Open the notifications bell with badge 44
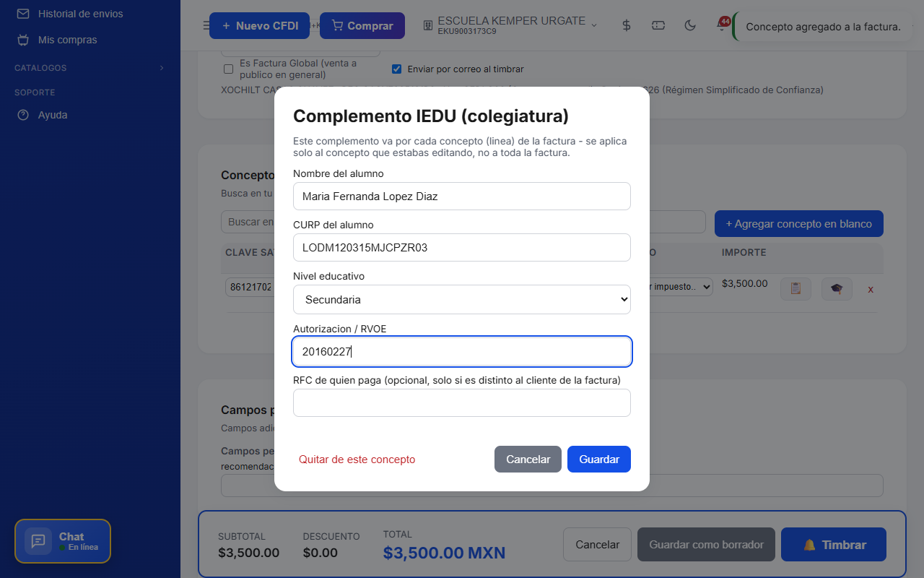 tap(723, 25)
